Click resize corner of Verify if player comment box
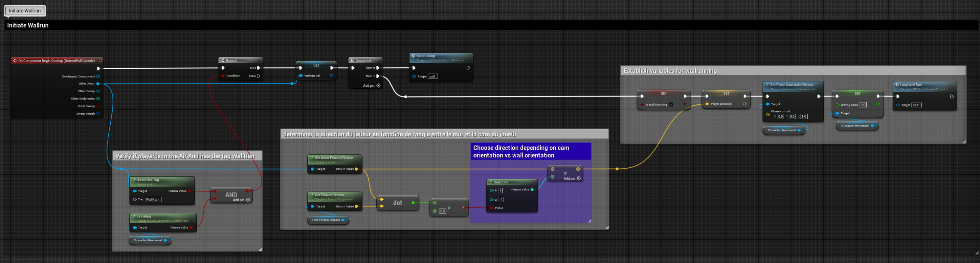 click(260, 249)
